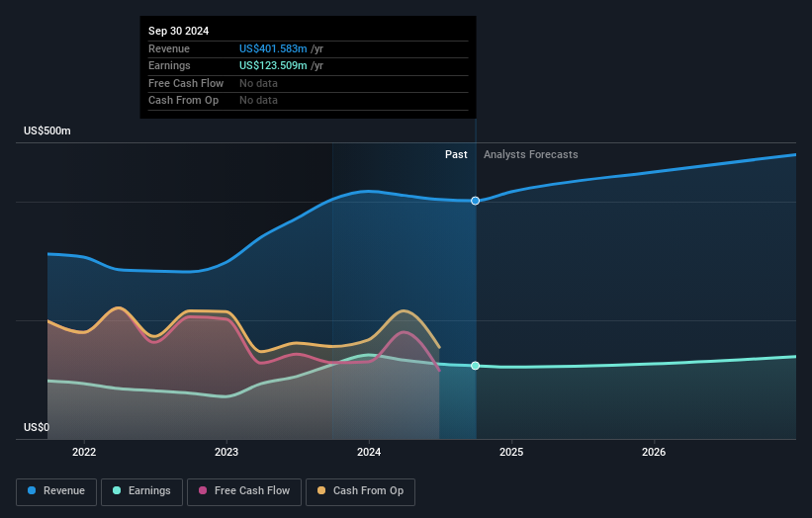Screen dimensions: 812x518
Task: Click the 2022 x-axis label
Action: click(84, 452)
